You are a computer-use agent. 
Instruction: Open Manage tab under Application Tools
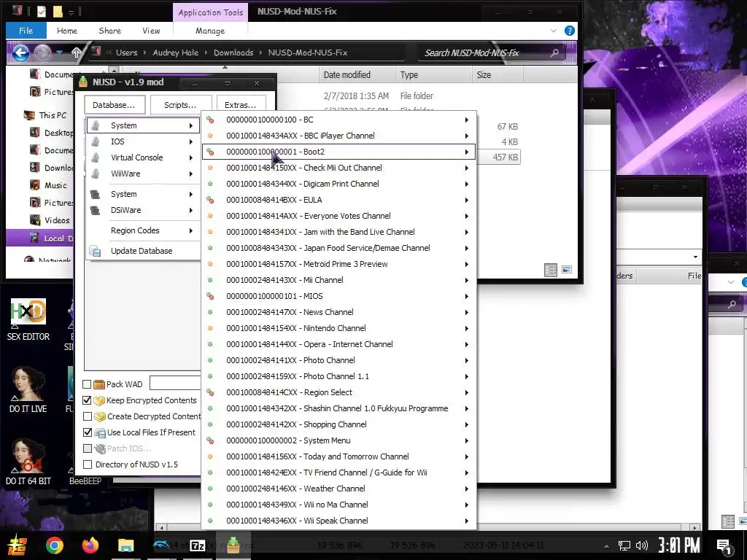(210, 31)
